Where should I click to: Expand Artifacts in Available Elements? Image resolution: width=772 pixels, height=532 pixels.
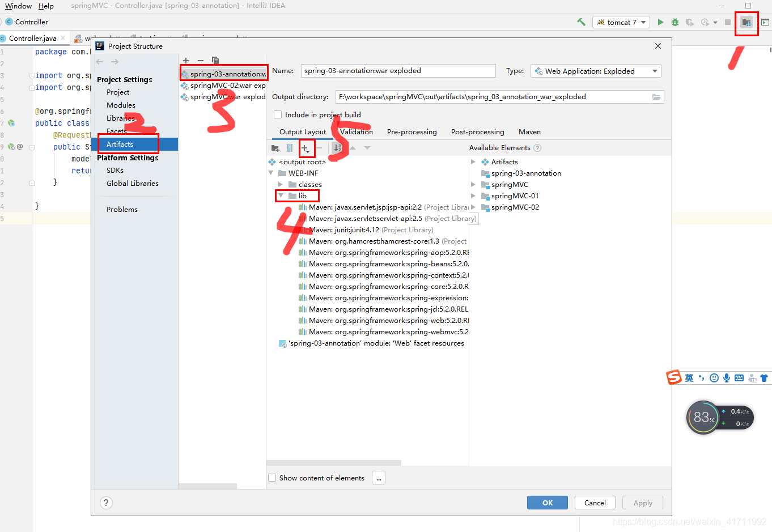tap(473, 161)
